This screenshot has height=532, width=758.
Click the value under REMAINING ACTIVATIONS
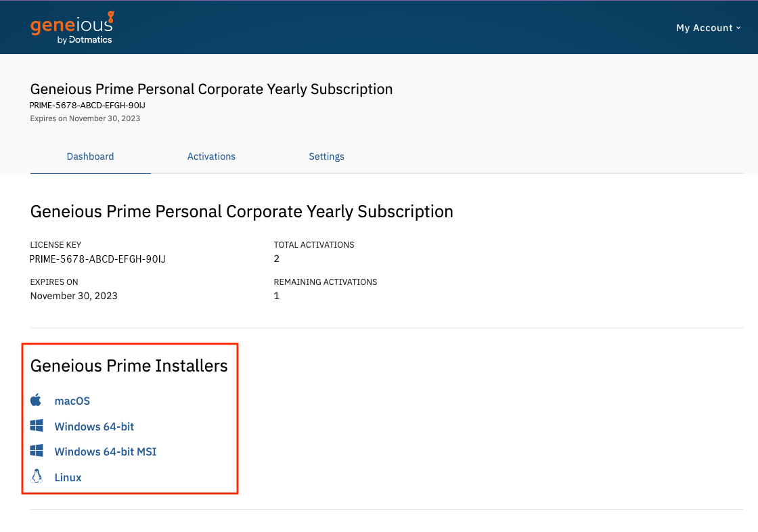(x=277, y=296)
